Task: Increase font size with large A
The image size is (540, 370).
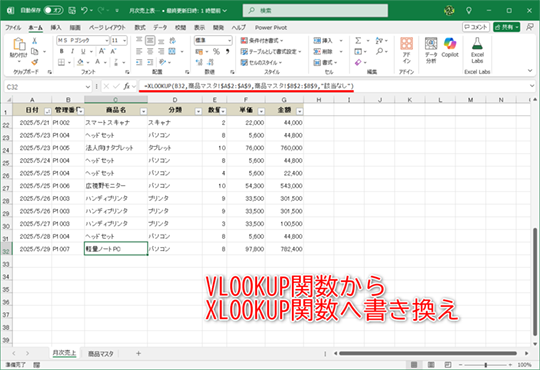Action: (102, 51)
